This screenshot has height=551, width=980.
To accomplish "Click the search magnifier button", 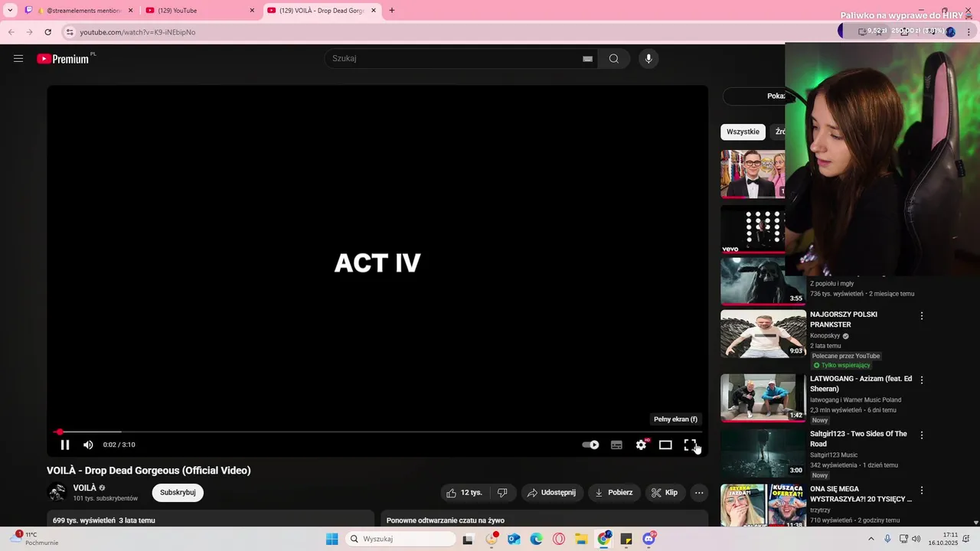I will coord(614,59).
